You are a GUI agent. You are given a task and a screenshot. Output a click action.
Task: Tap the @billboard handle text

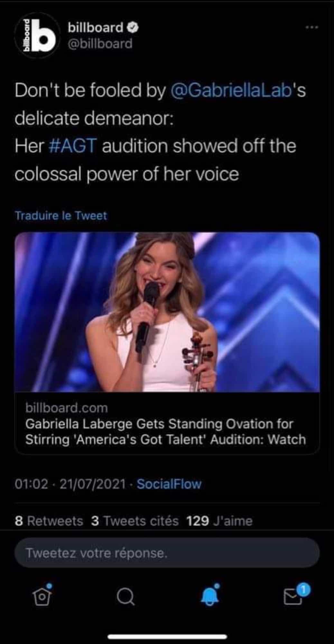click(x=100, y=43)
